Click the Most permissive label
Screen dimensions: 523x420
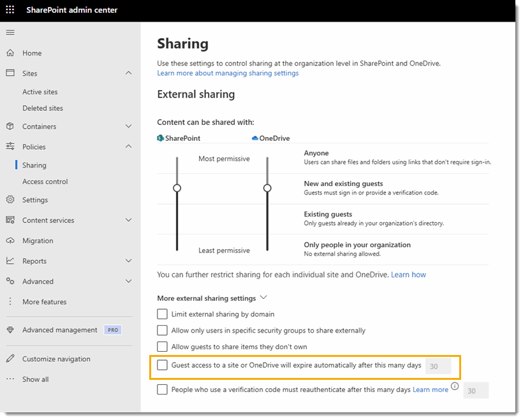point(224,159)
